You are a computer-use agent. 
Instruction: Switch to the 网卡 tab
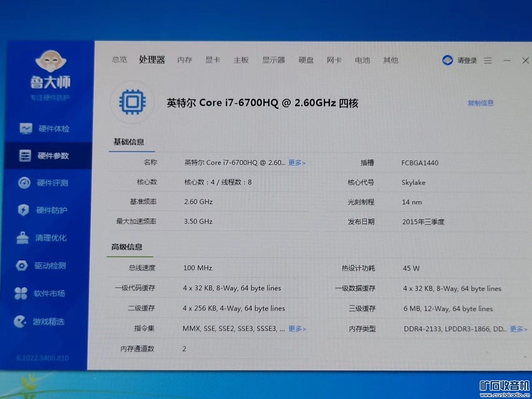pos(334,60)
